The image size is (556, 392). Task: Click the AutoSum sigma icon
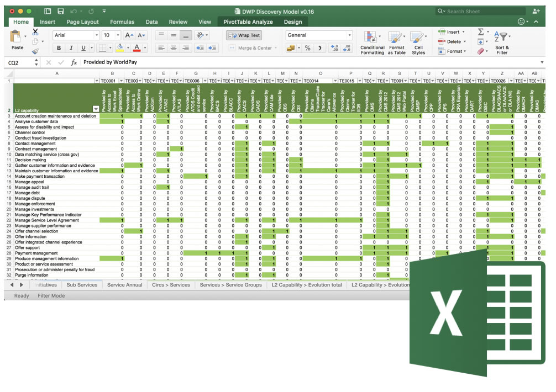coord(480,32)
